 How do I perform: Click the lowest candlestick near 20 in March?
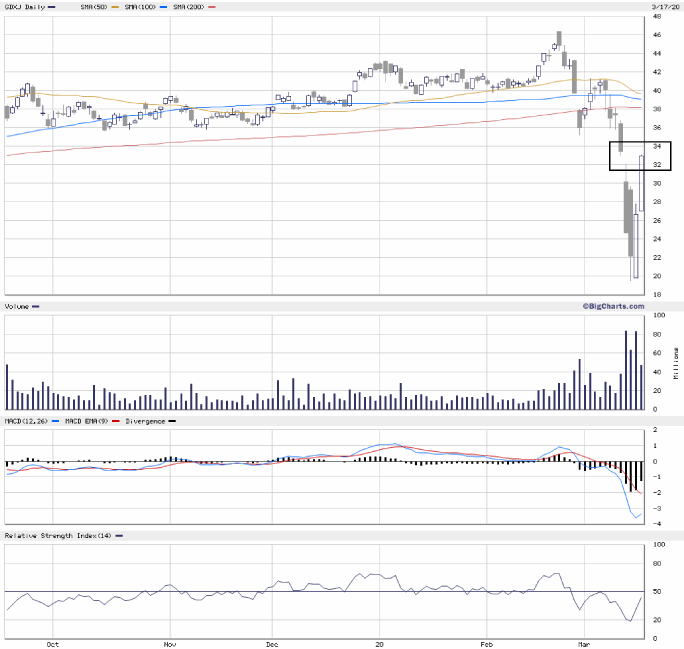(x=634, y=260)
